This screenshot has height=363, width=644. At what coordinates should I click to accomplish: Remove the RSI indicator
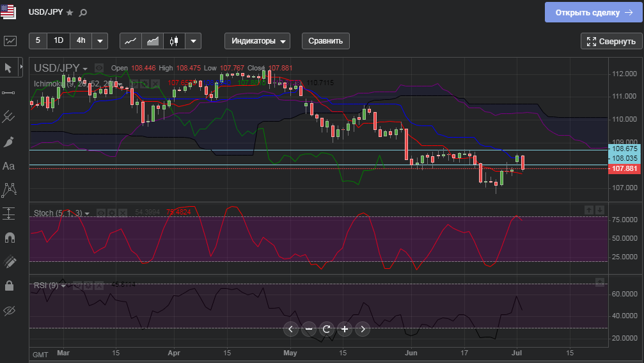[x=99, y=286]
